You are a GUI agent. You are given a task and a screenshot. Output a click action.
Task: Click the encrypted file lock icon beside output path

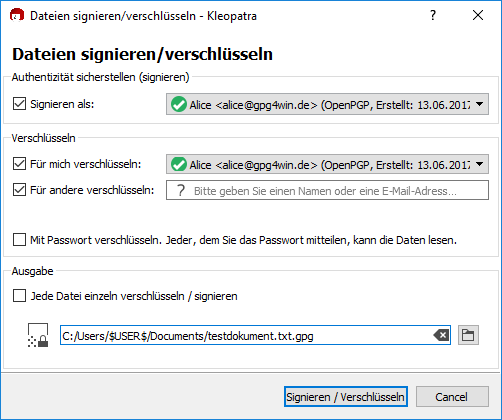click(38, 335)
